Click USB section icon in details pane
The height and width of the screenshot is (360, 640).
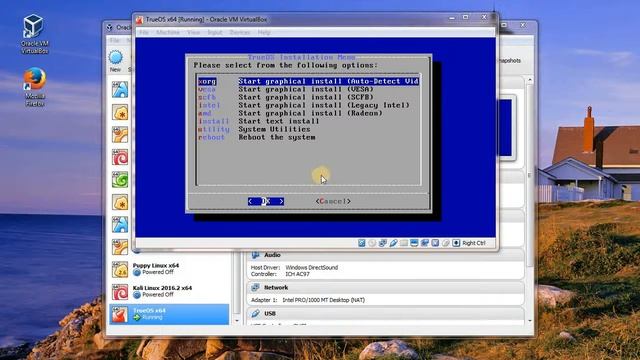256,313
